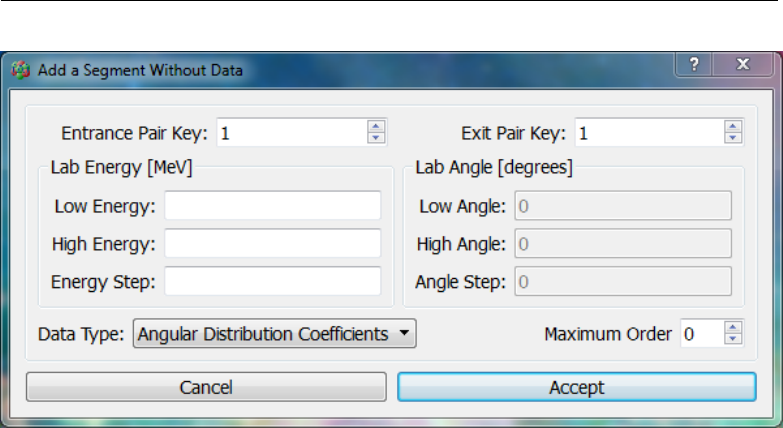
Task: Click the Energy Step field
Action: (x=273, y=281)
